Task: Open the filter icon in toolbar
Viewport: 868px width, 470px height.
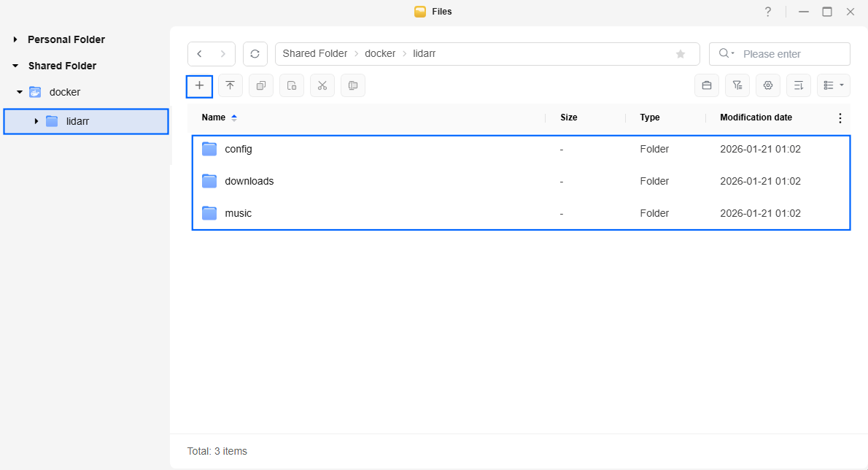Action: pyautogui.click(x=737, y=85)
